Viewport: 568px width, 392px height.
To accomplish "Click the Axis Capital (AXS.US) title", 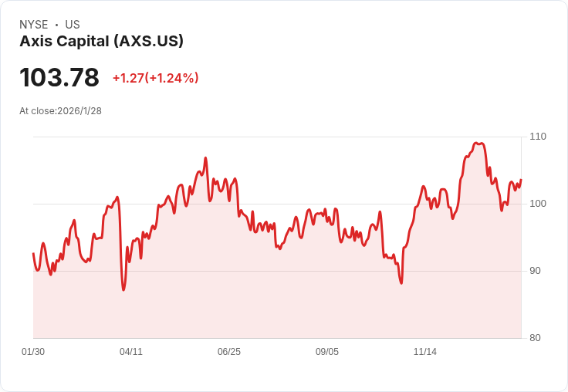I will (101, 42).
